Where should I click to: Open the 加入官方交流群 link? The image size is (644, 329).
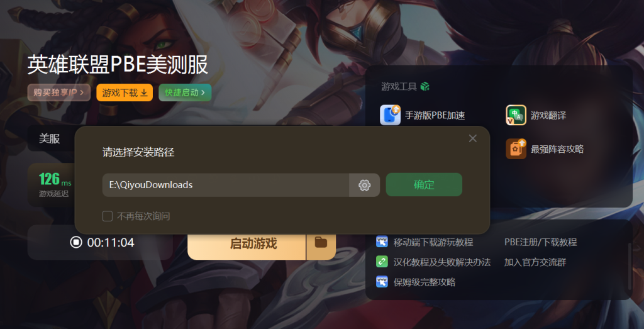[535, 262]
